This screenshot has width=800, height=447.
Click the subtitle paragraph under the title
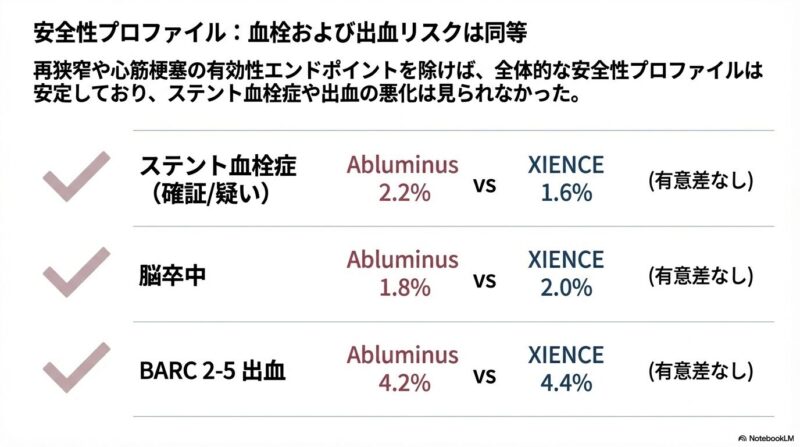click(x=390, y=84)
